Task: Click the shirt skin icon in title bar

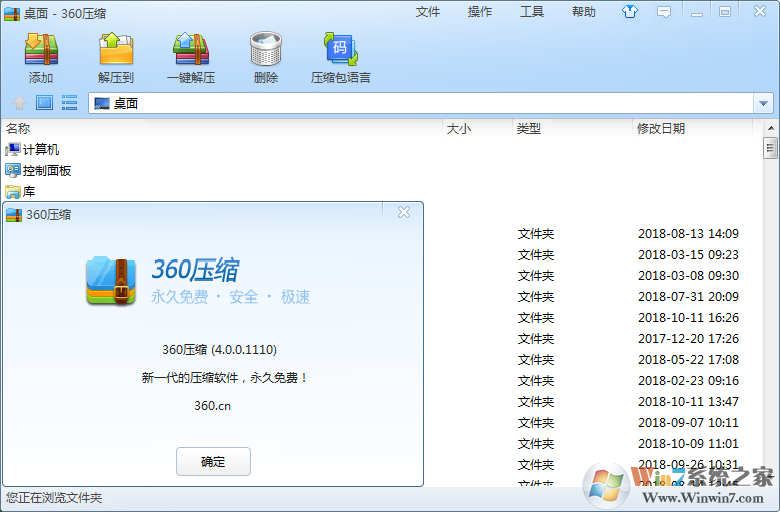Action: pos(629,12)
